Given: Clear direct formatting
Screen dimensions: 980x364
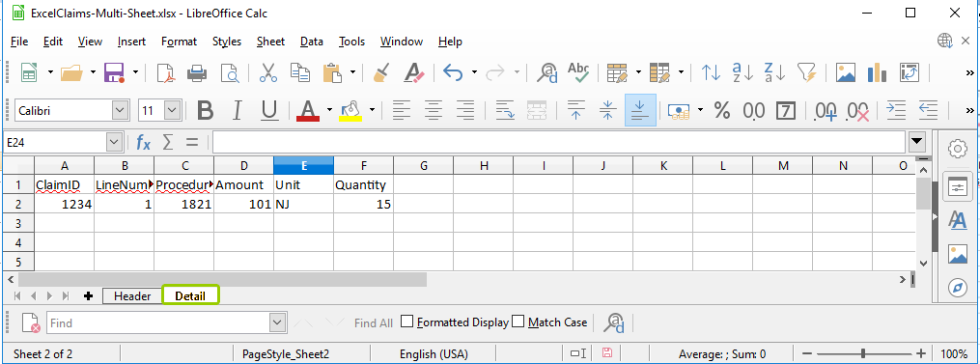Looking at the screenshot, I should point(414,72).
